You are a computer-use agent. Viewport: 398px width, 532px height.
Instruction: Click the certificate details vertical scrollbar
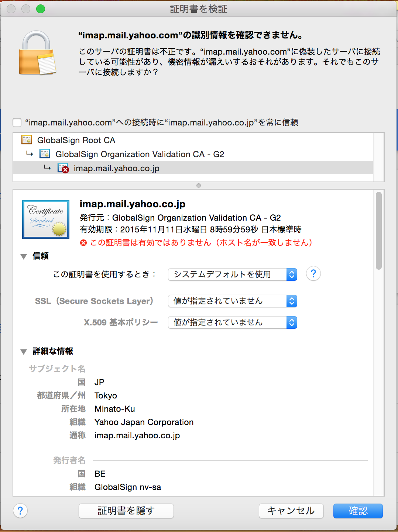point(379,231)
